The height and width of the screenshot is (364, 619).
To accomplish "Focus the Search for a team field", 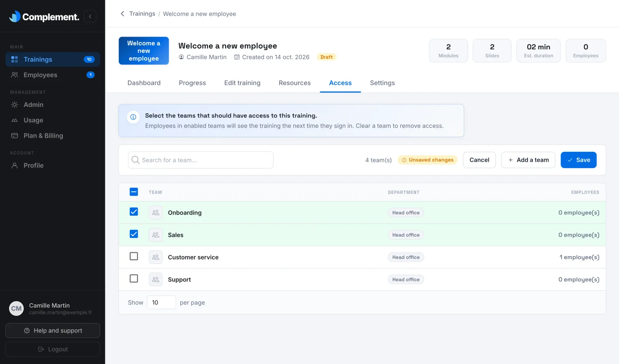I will coord(201,160).
